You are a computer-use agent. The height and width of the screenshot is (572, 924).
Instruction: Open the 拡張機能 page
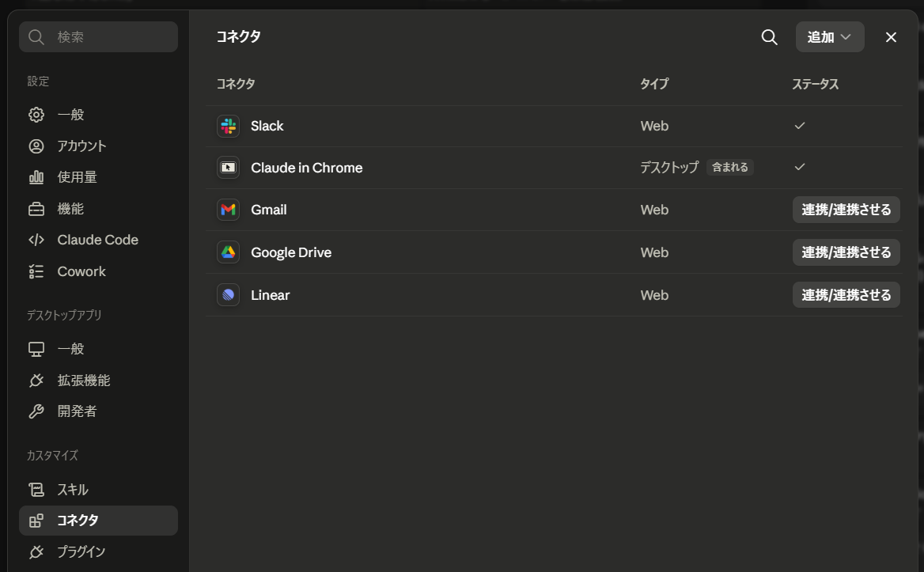98,381
